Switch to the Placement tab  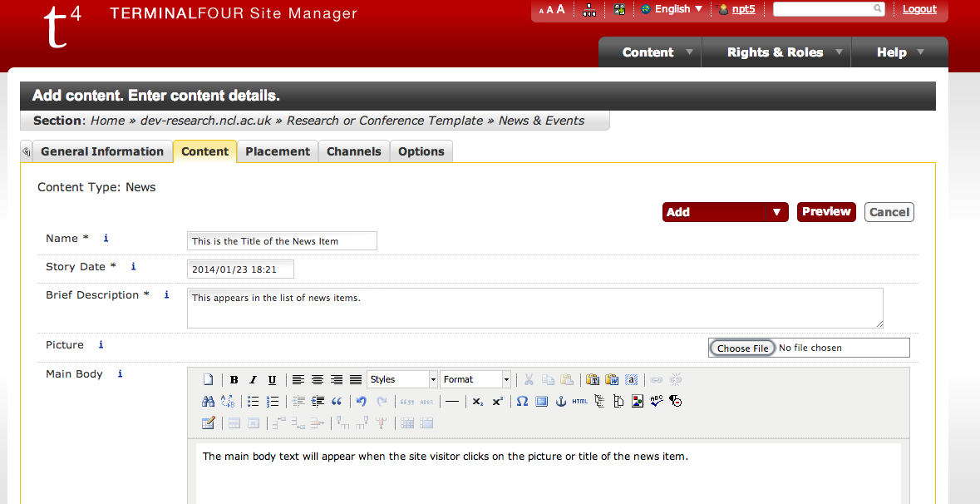pyautogui.click(x=278, y=151)
